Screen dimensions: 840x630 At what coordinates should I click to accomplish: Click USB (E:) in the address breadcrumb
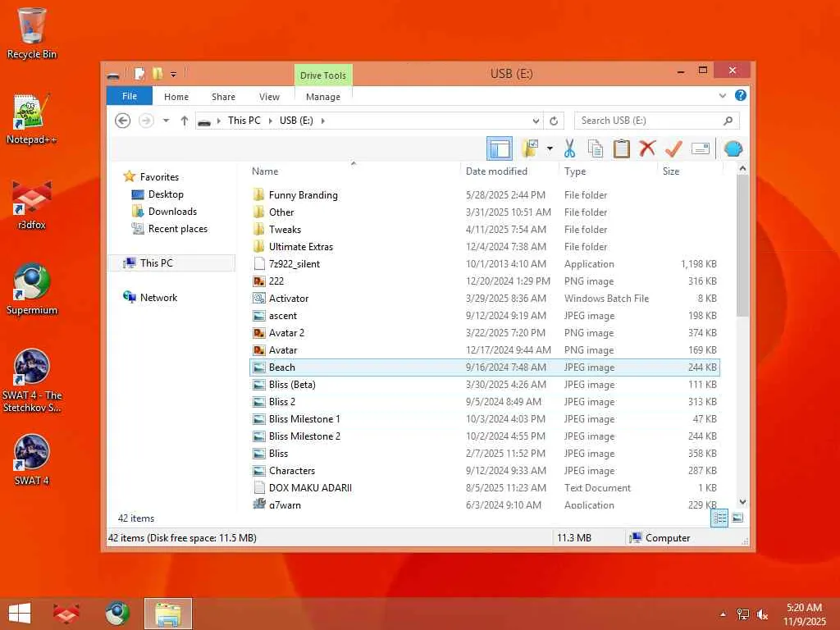click(296, 121)
